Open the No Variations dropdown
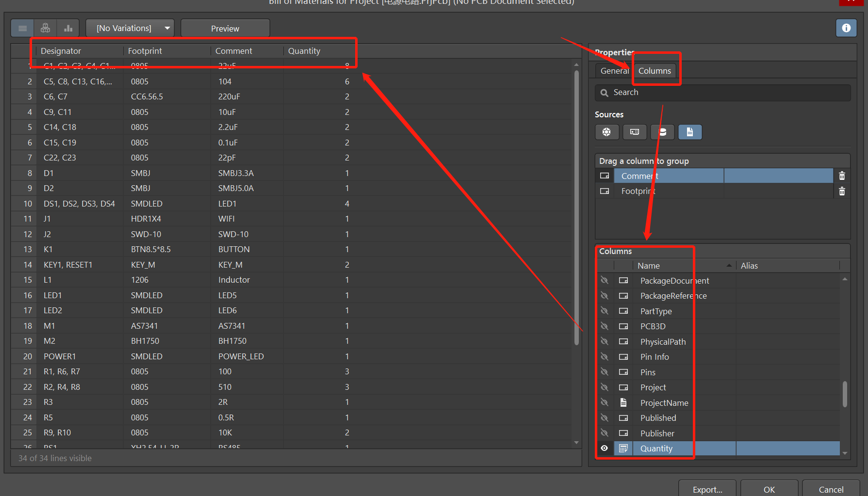This screenshot has height=496, width=868. coord(130,28)
